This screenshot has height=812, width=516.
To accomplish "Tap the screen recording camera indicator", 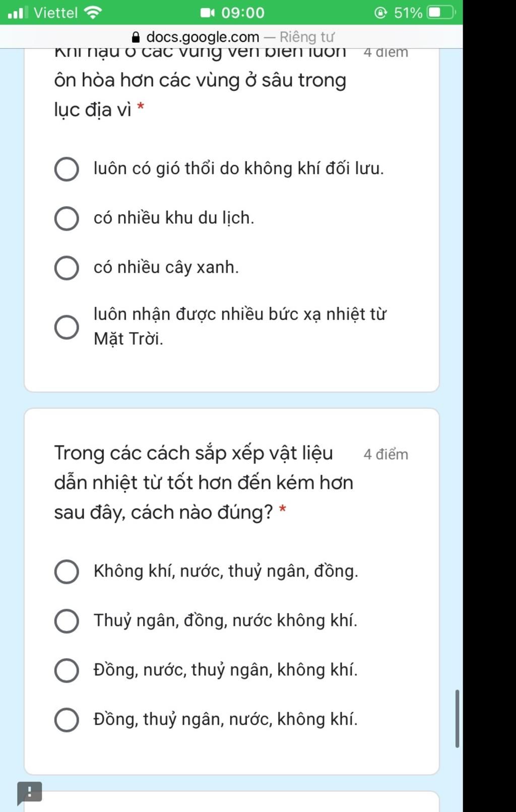I will [208, 13].
